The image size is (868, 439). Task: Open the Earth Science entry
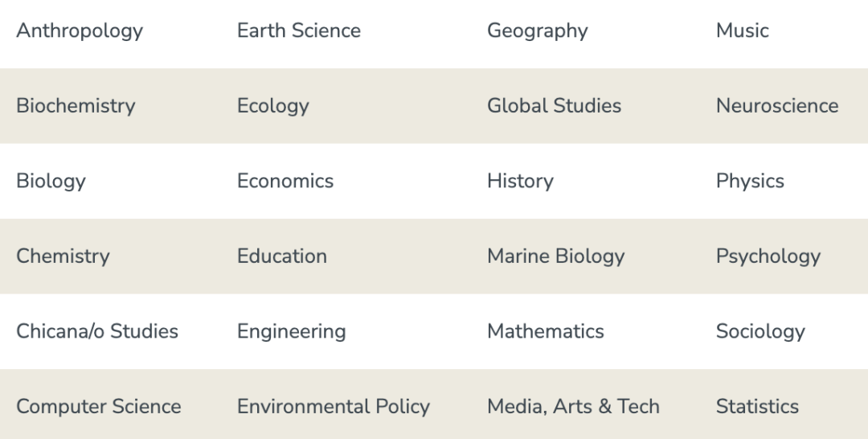[299, 31]
